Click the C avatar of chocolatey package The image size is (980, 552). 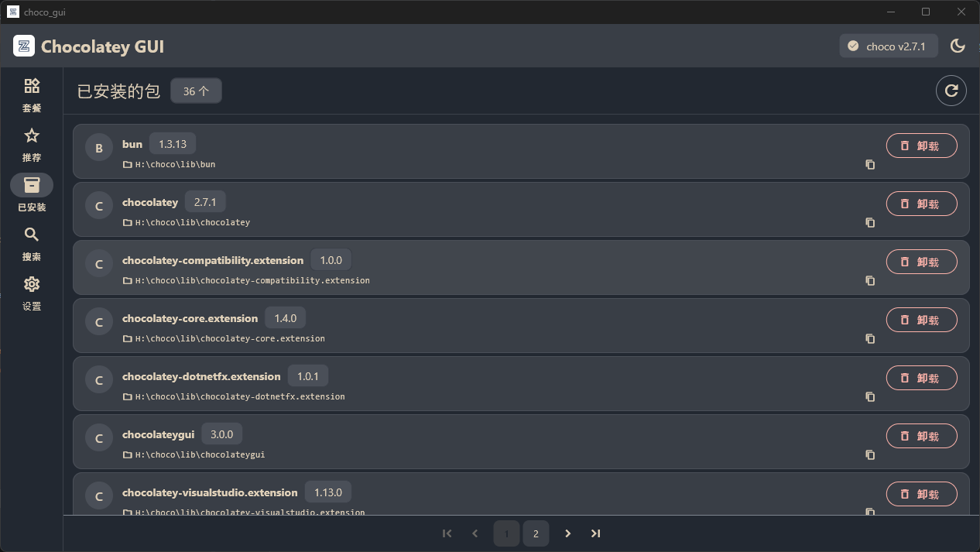point(99,206)
